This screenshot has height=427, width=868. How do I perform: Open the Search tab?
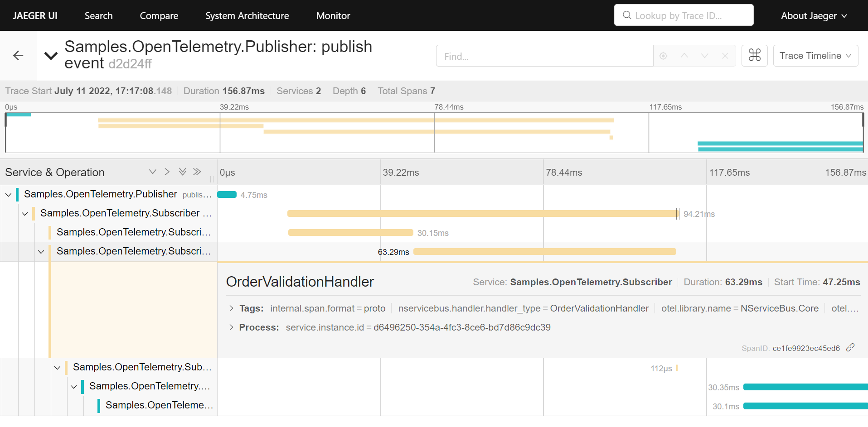[98, 15]
